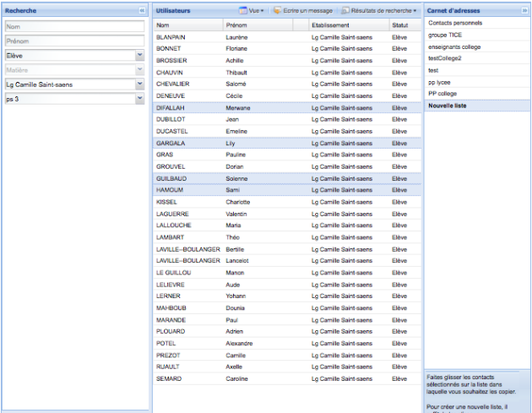Viewport: 532px width, 413px height.
Task: Select the PREZOT Camille row
Action: pos(287,356)
